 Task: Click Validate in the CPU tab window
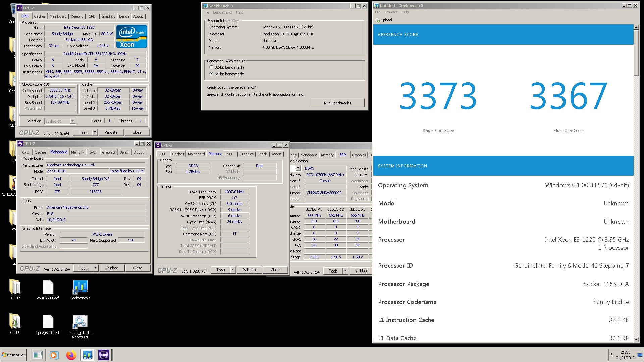111,132
